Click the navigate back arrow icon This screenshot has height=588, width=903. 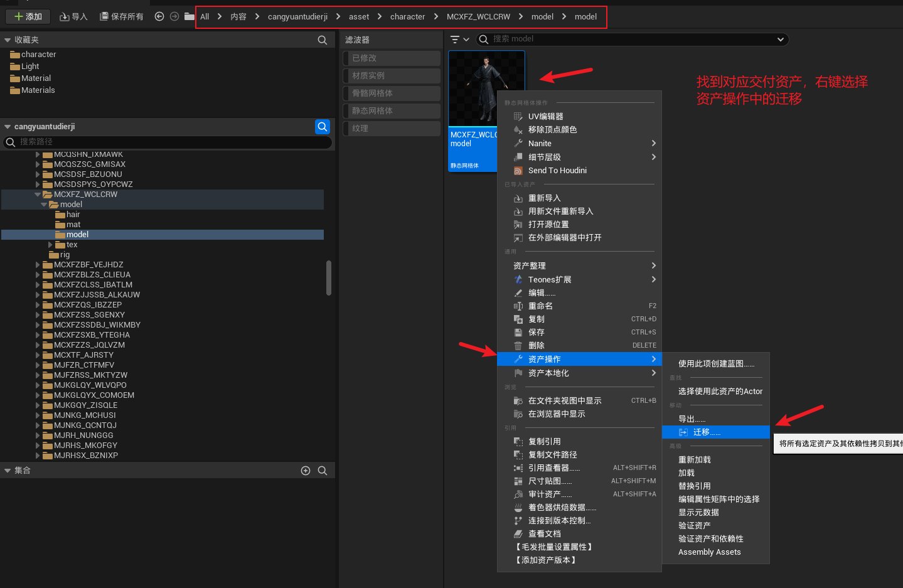click(159, 17)
